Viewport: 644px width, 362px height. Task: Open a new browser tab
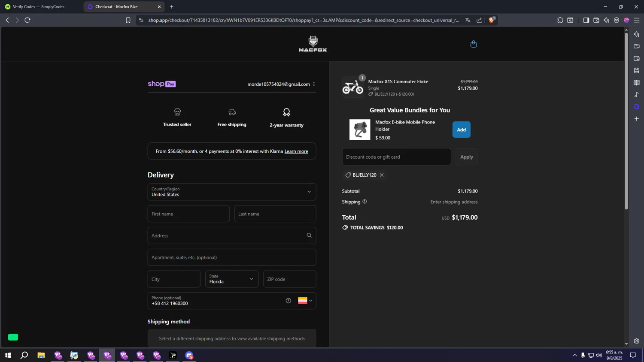[x=172, y=7]
